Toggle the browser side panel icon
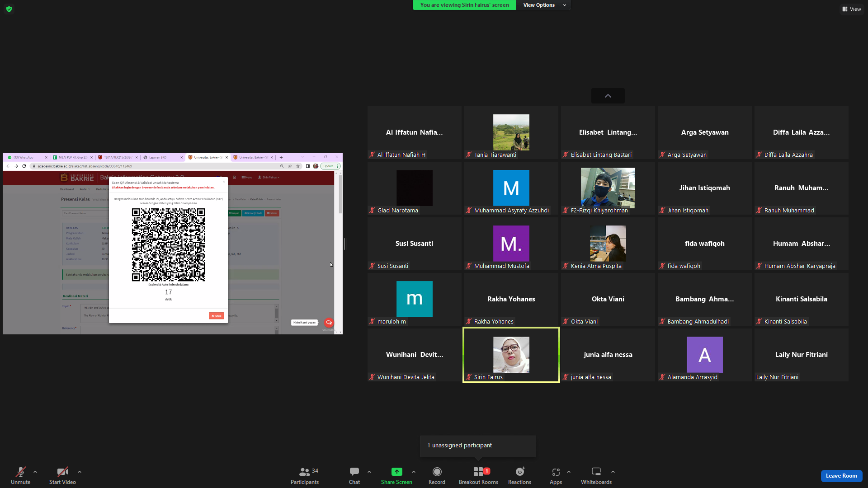Viewport: 868px width, 488px height. pos(308,166)
